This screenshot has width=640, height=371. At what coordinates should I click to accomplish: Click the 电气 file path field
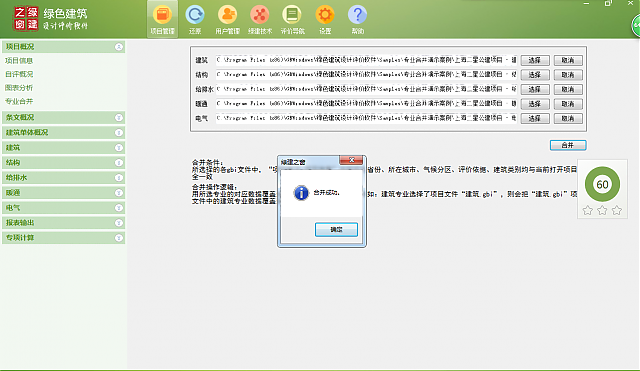366,118
